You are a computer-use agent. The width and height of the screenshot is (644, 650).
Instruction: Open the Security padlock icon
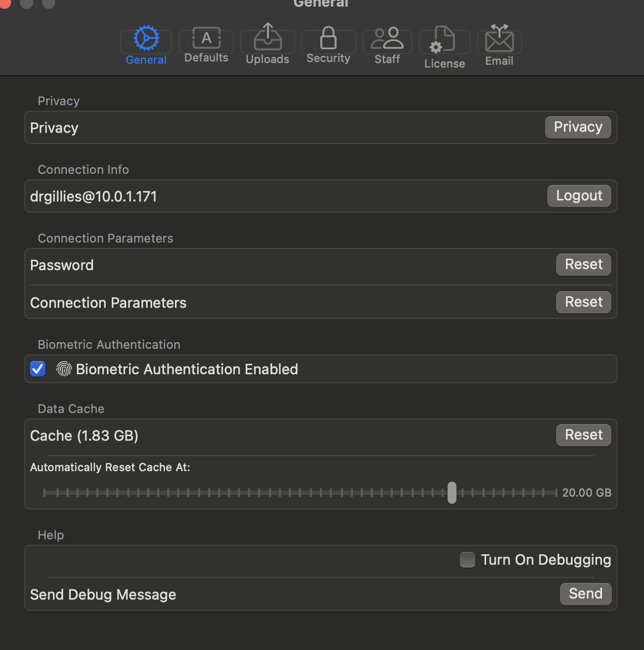pyautogui.click(x=329, y=38)
